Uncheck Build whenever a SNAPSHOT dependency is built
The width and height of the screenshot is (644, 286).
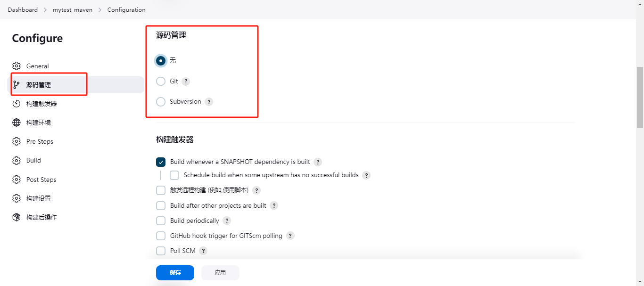161,162
